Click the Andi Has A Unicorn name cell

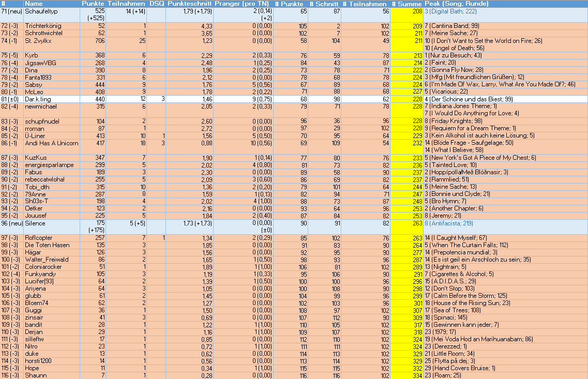(x=51, y=143)
